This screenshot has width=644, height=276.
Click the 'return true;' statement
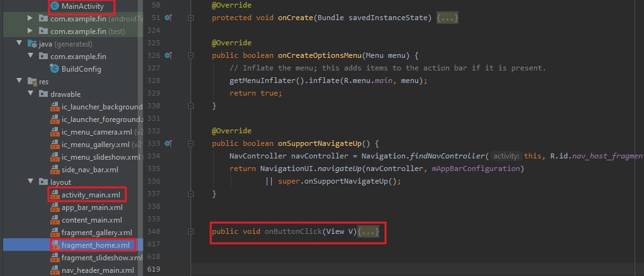256,93
